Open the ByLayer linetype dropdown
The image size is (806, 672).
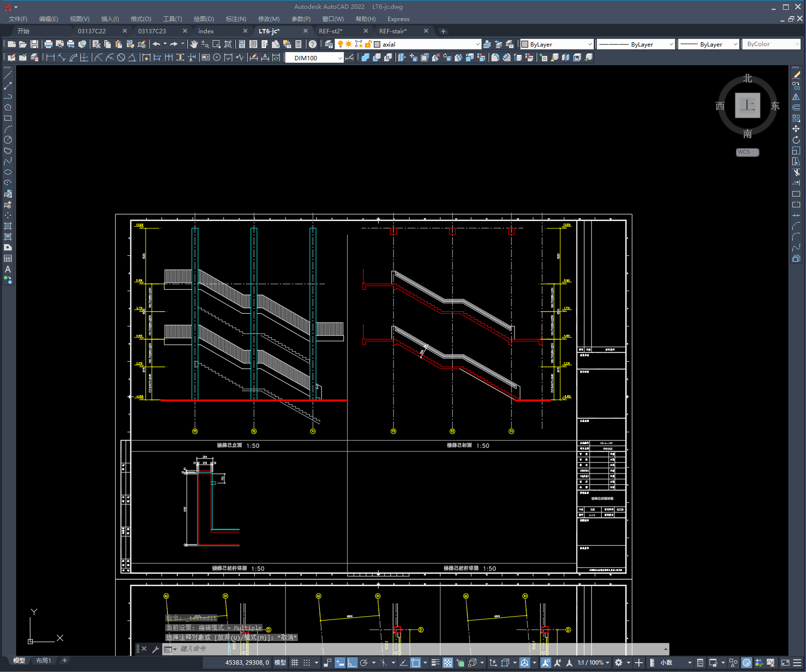671,44
